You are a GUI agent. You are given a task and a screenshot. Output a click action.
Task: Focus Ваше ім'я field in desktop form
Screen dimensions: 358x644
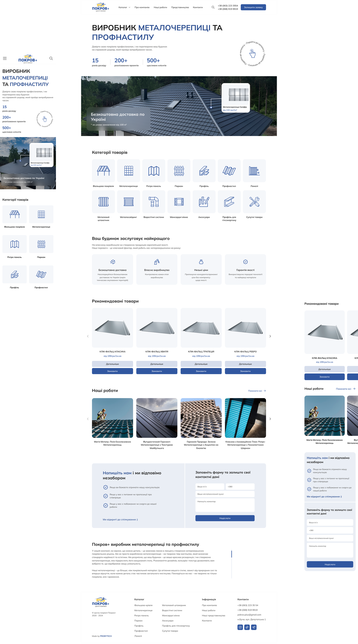coord(210,487)
